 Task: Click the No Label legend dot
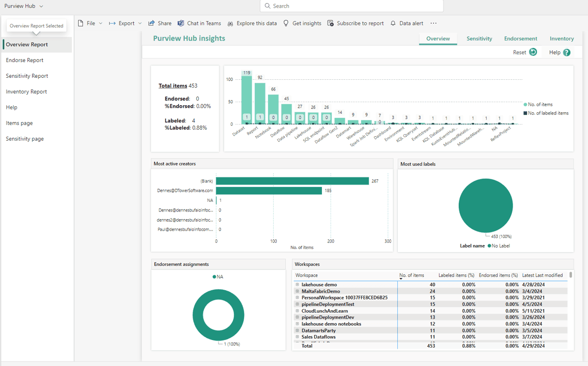[x=489, y=246]
